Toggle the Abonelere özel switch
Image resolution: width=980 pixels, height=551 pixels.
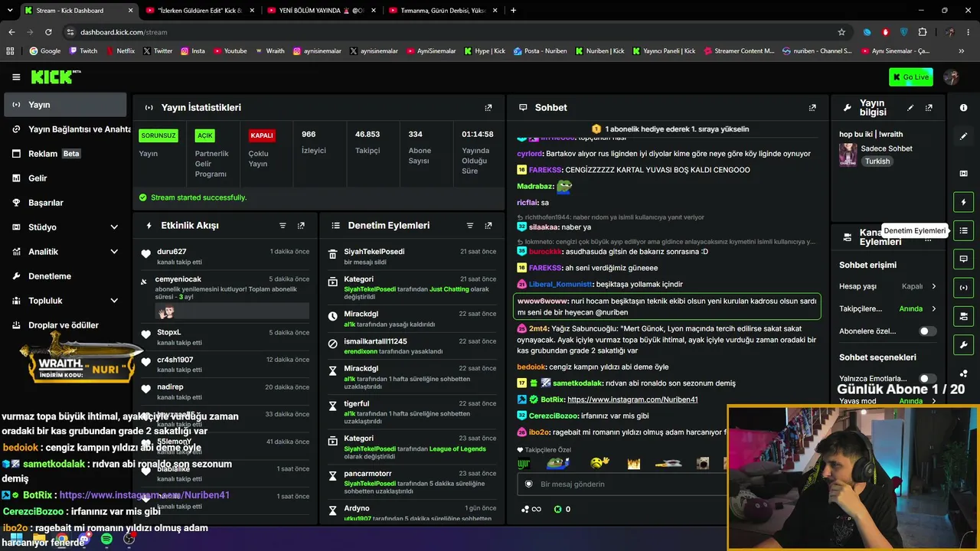pos(927,331)
